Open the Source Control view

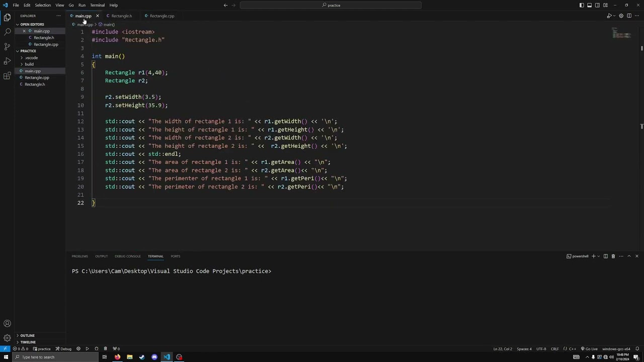[7, 46]
